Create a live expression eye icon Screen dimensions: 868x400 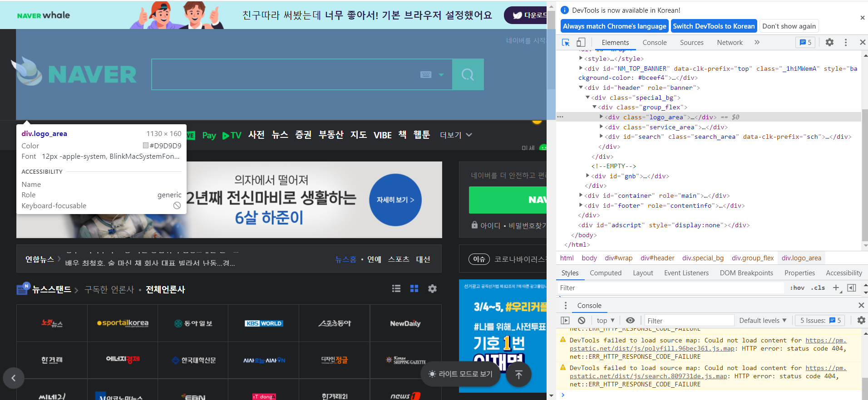[630, 320]
